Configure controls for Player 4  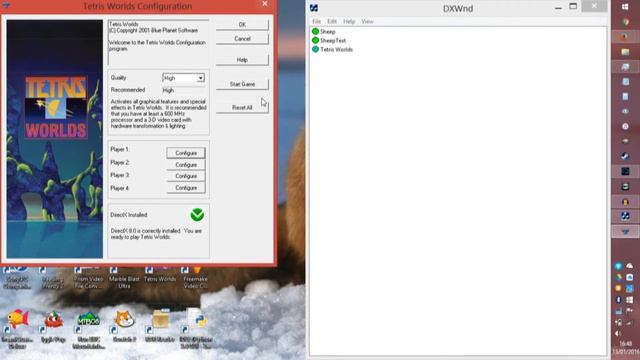186,188
